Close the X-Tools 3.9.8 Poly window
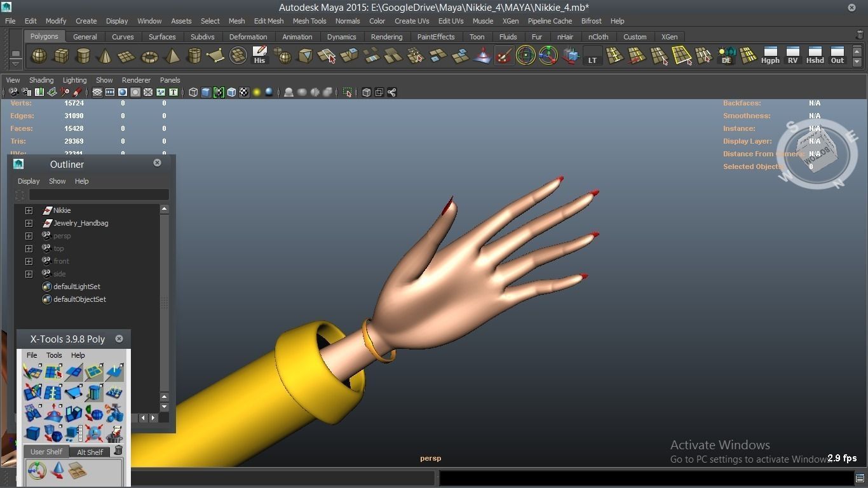Screen dimensions: 868x488 tap(119, 339)
